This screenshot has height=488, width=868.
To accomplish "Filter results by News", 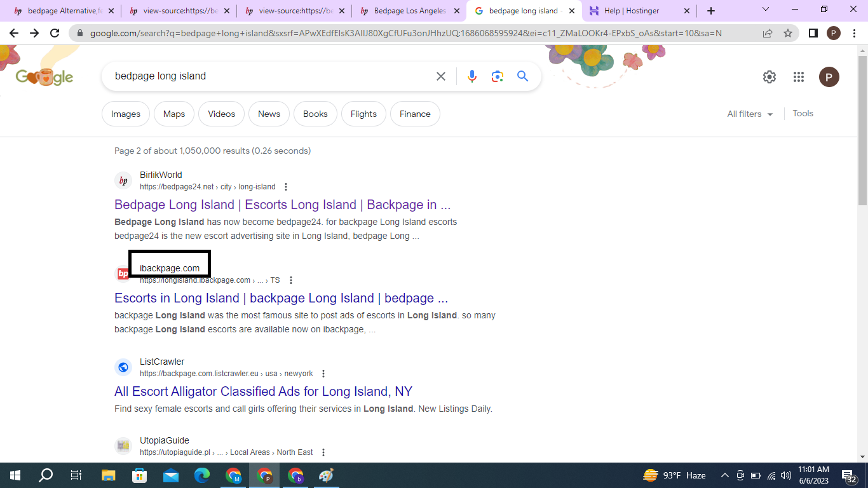I will click(x=269, y=114).
